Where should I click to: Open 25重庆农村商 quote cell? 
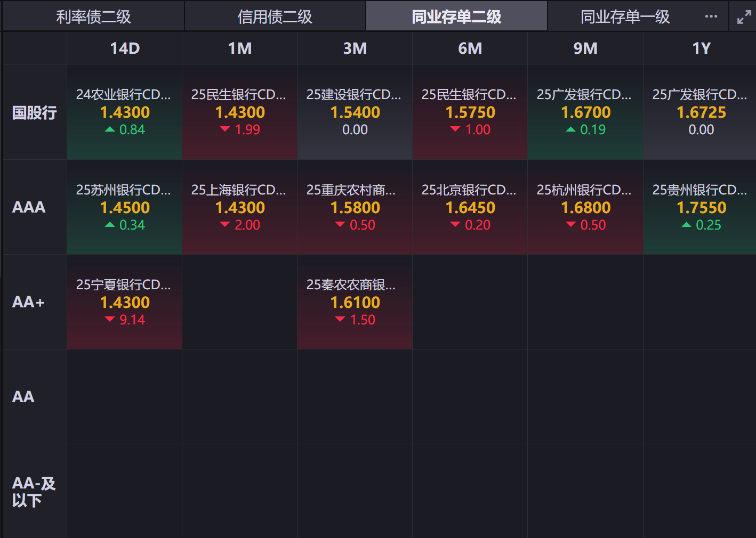[x=355, y=207]
